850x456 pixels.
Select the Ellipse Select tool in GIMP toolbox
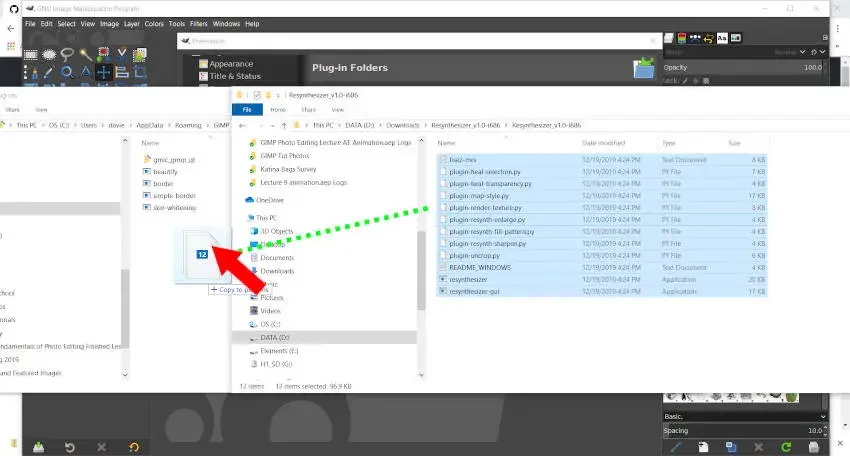click(49, 55)
